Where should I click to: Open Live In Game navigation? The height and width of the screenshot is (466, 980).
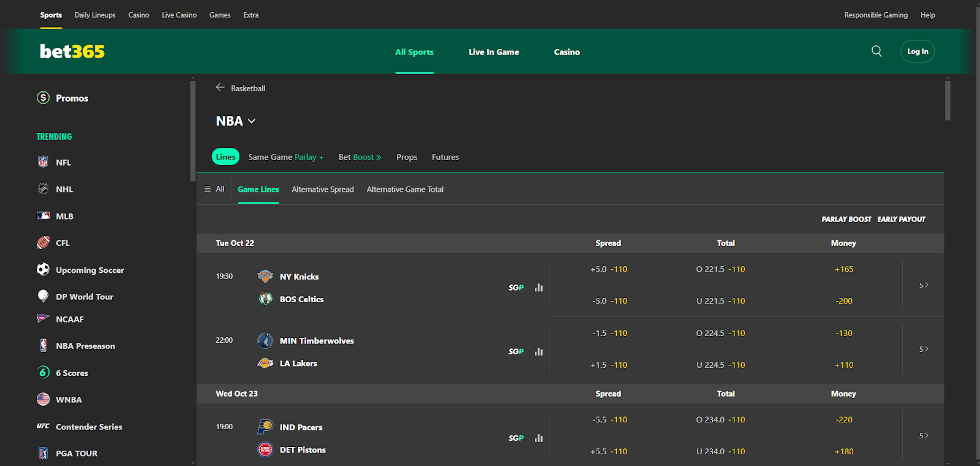pyautogui.click(x=494, y=52)
